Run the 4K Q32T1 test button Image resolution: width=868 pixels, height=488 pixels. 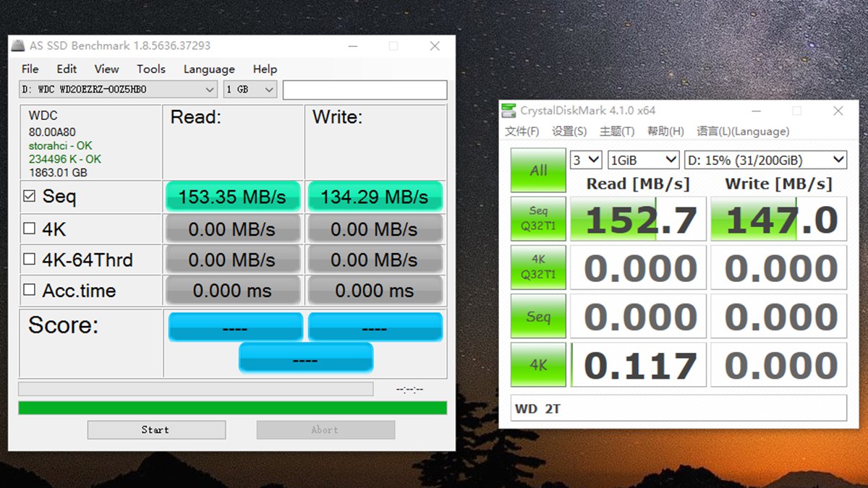click(538, 267)
